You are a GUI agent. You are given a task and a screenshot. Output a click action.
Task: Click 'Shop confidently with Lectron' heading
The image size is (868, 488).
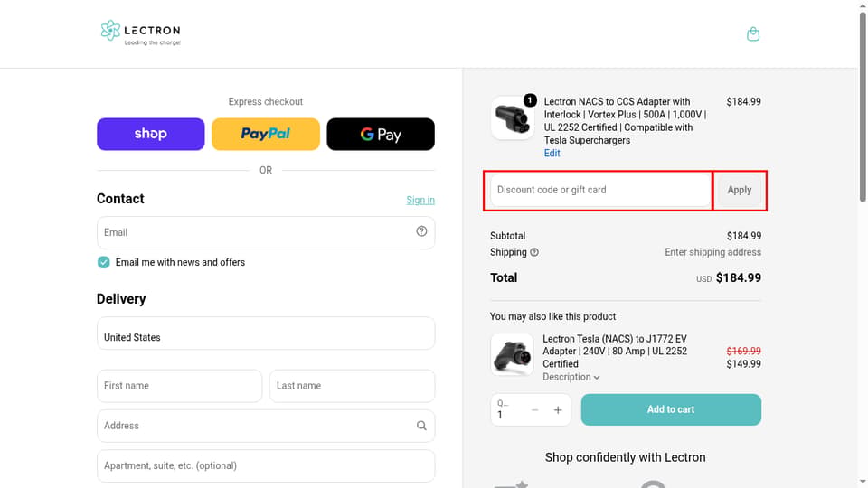(625, 457)
